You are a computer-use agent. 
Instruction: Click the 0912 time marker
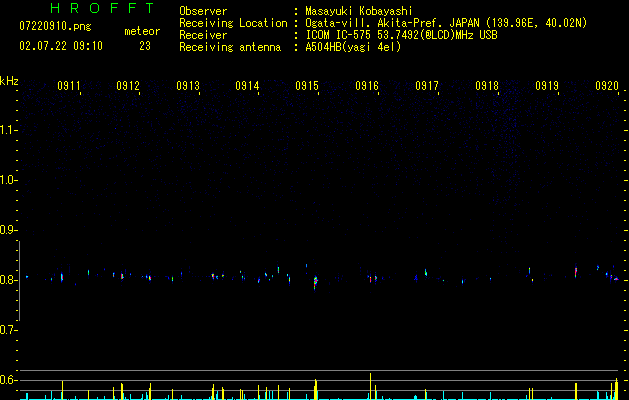128,85
